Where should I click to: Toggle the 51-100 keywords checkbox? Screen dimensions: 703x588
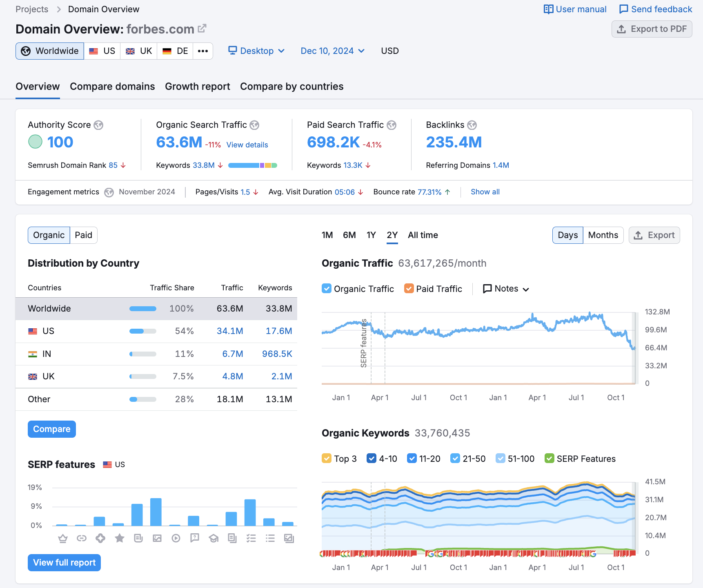501,459
